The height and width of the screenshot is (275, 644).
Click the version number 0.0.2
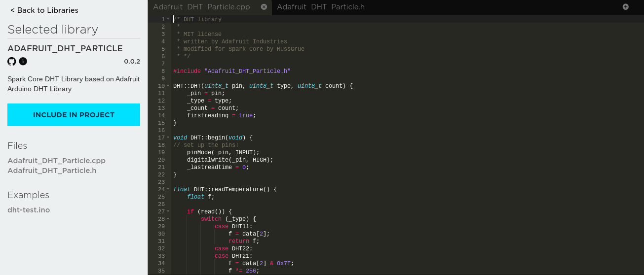[x=132, y=62]
